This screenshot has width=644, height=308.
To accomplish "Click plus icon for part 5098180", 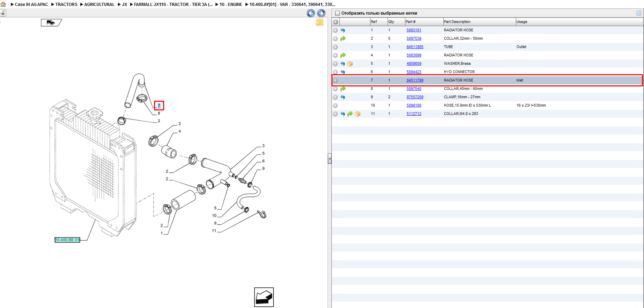I will pos(335,106).
